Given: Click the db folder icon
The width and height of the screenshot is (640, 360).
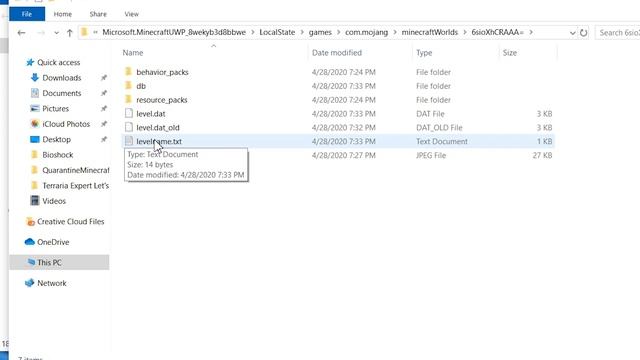Looking at the screenshot, I should [x=129, y=85].
